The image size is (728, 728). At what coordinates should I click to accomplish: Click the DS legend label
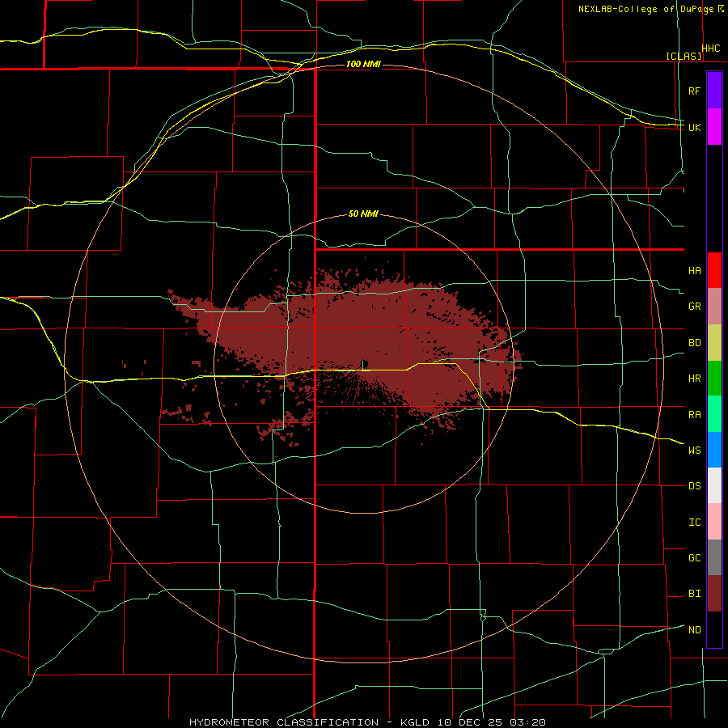[694, 486]
